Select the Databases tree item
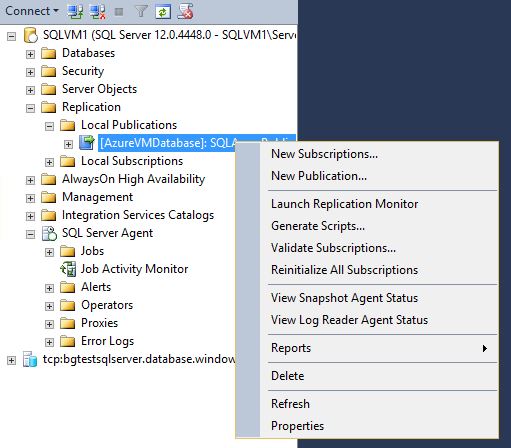 (88, 53)
